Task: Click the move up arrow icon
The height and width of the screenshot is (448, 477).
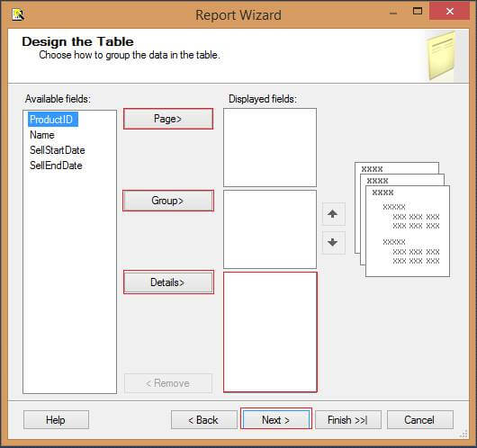Action: pyautogui.click(x=333, y=214)
